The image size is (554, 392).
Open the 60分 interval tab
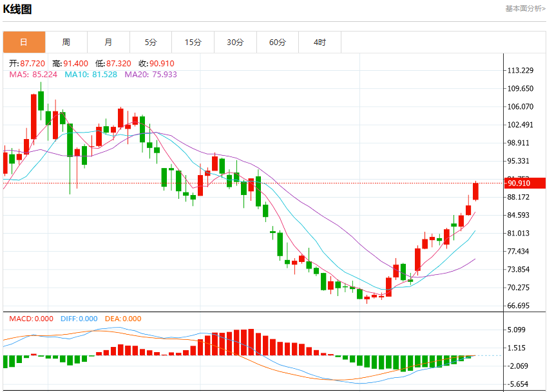tap(278, 42)
